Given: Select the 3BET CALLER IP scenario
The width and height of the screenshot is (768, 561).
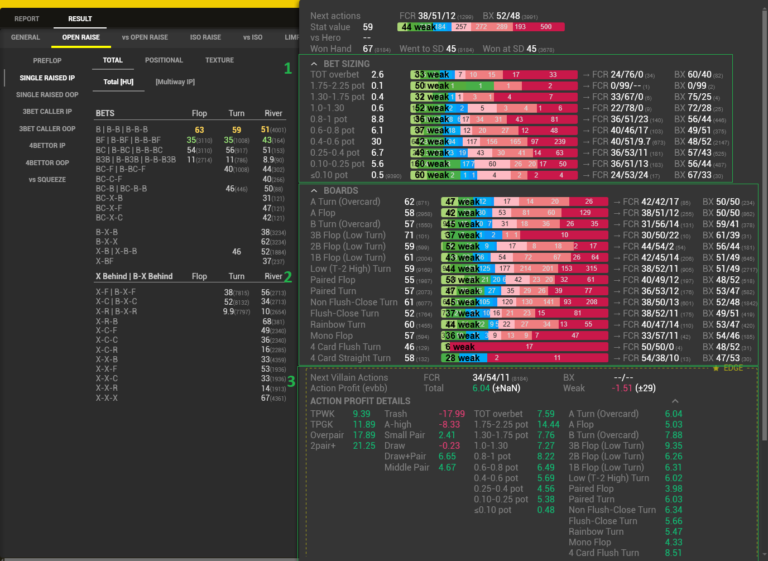Looking at the screenshot, I should click(42, 111).
